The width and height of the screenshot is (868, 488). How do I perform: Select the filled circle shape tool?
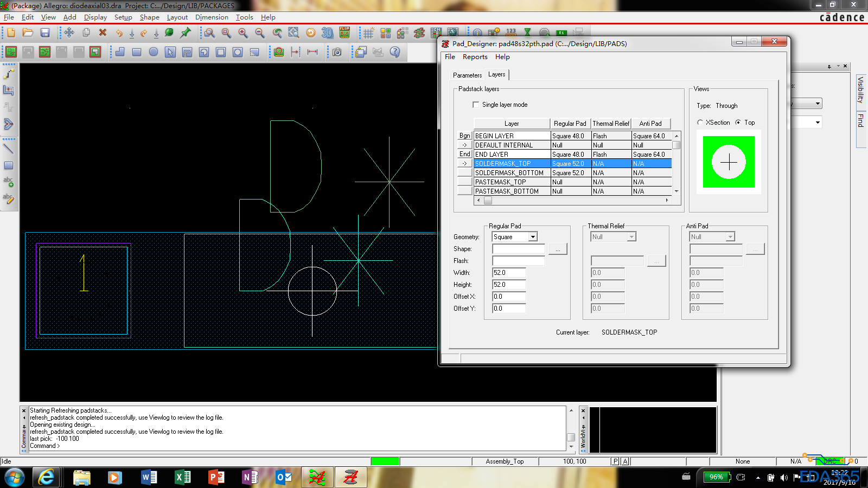[x=154, y=52]
